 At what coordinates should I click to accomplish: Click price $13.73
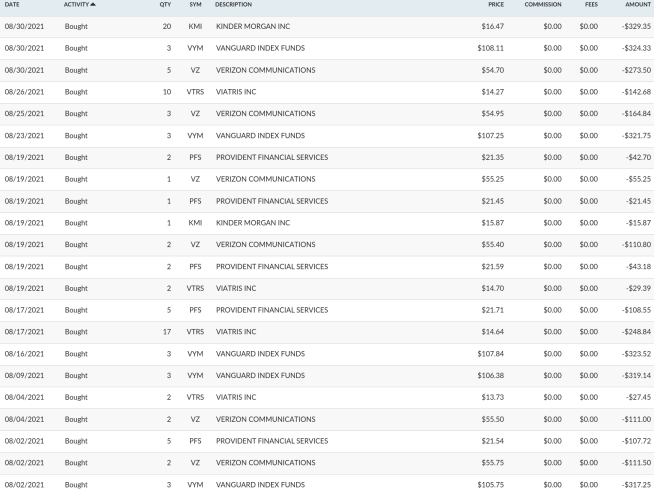tap(493, 397)
